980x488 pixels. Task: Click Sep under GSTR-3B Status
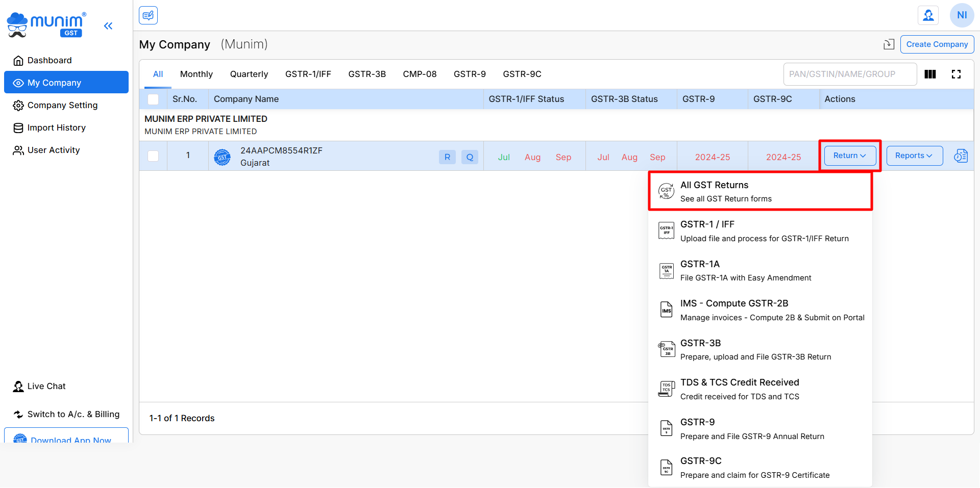coord(657,157)
